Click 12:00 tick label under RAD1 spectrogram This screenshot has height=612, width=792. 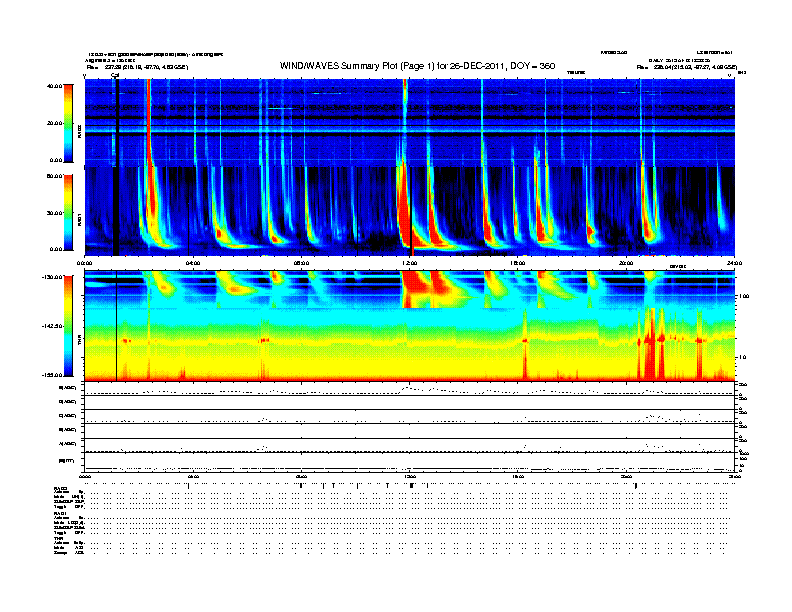point(409,263)
